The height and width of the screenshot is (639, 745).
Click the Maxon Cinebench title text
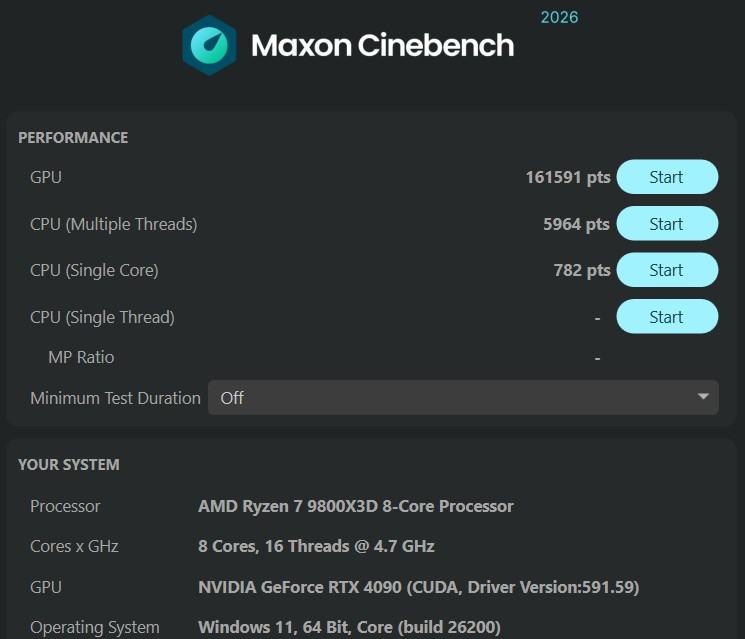[x=382, y=45]
